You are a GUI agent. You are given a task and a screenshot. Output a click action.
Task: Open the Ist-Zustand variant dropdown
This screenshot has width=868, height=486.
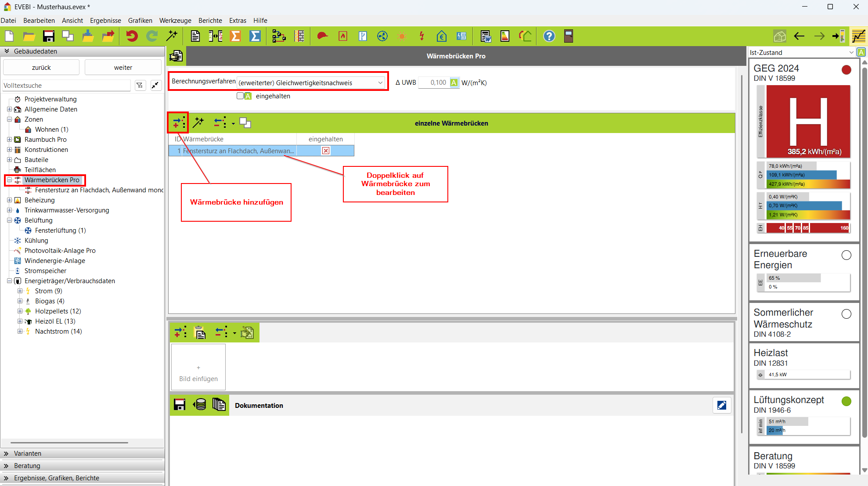point(851,52)
